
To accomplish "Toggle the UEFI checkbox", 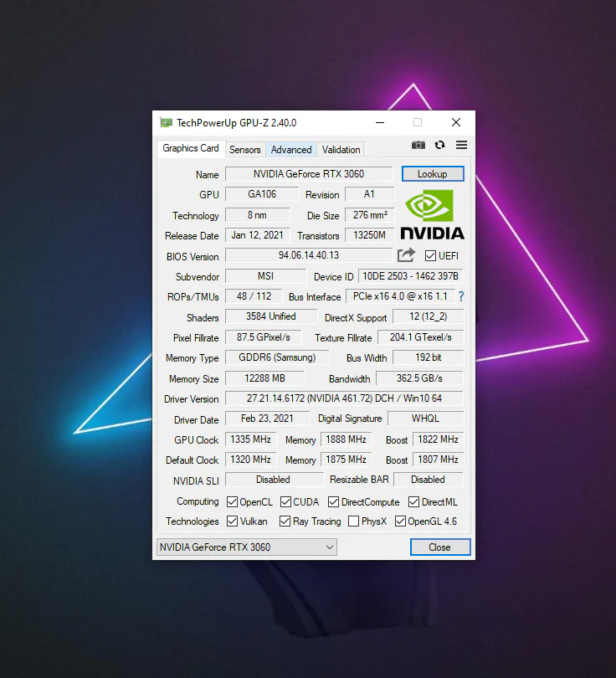I will pyautogui.click(x=430, y=255).
